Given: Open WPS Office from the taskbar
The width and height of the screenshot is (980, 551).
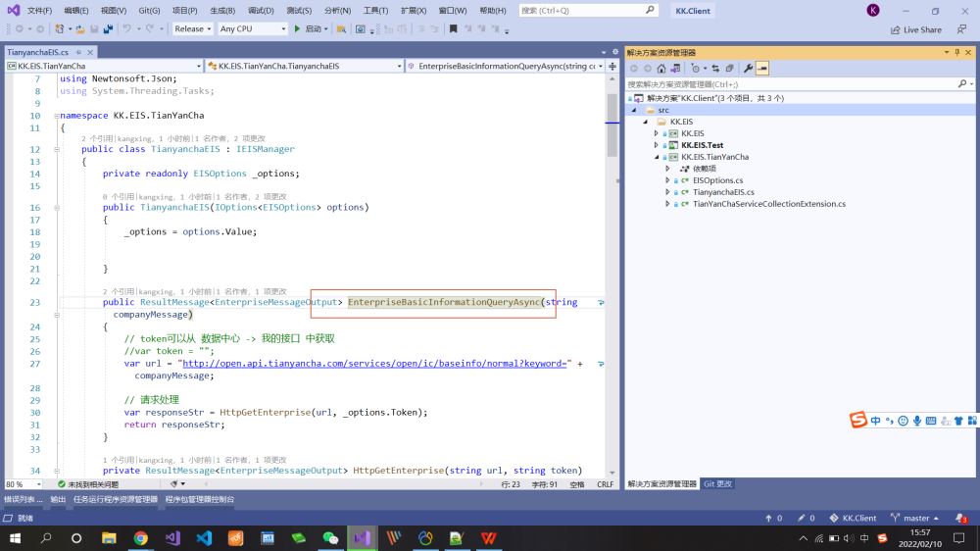Looking at the screenshot, I should click(x=489, y=538).
